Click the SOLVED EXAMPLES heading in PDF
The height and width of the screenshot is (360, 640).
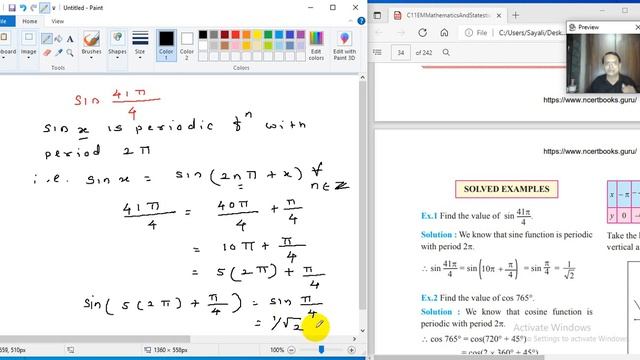click(x=507, y=189)
